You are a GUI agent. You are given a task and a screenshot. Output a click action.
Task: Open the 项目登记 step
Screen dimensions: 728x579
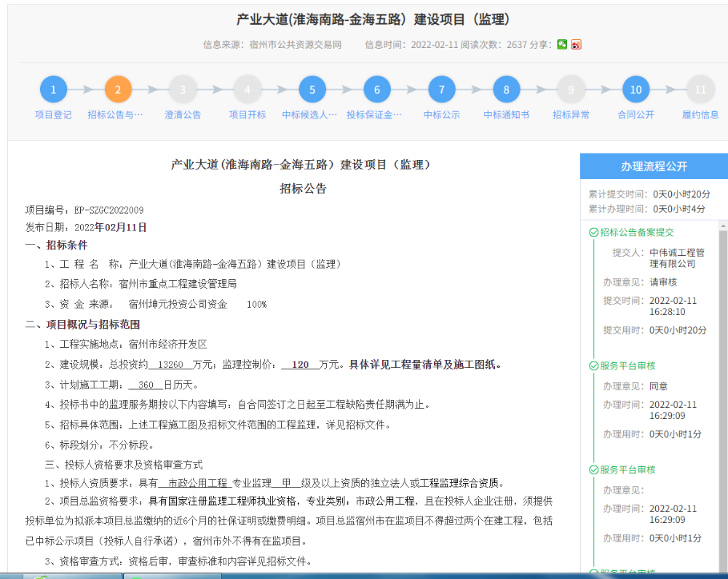[x=53, y=115]
